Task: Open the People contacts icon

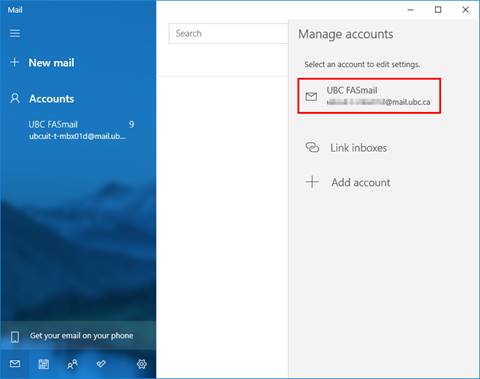Action: tap(72, 364)
